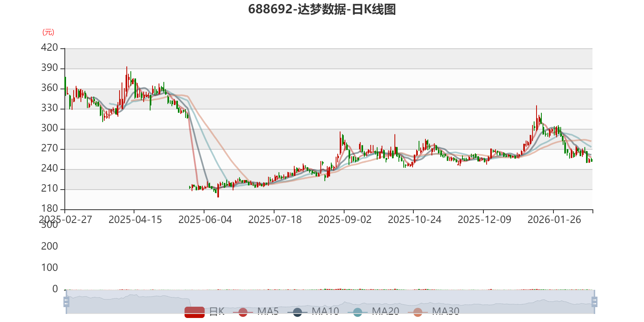Viewport: 644px width, 322px height.
Task: Click the 210 price axis label
Action: click(50, 188)
